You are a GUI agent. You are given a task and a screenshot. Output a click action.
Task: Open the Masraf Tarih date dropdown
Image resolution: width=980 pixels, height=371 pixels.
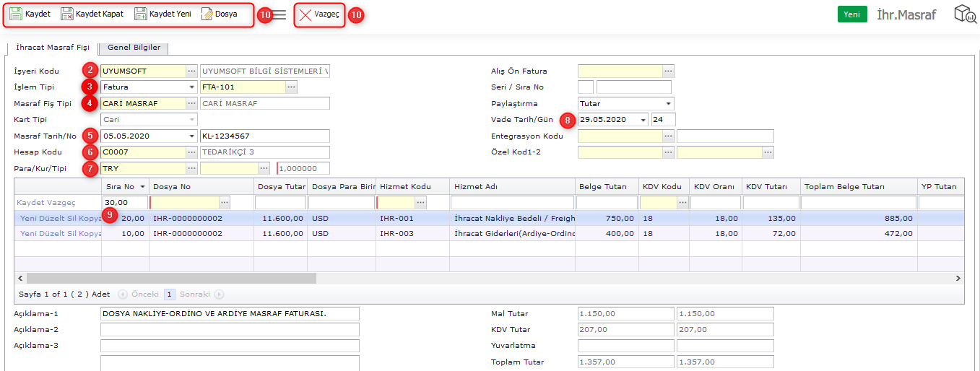coord(191,136)
